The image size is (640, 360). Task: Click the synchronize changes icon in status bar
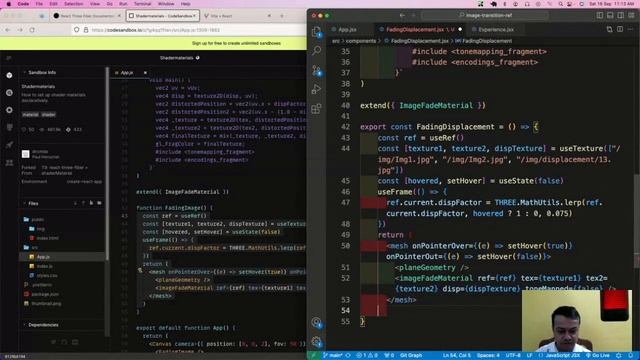tap(348, 356)
